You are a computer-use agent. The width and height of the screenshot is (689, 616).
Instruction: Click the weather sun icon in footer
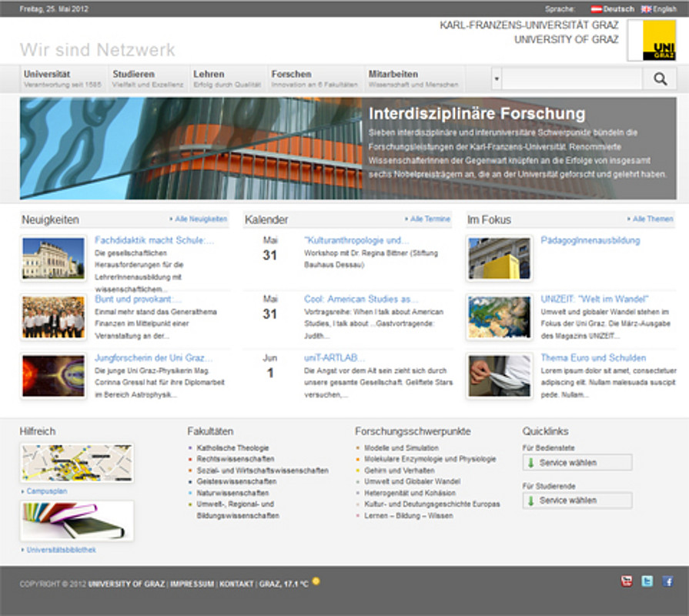[x=316, y=581]
